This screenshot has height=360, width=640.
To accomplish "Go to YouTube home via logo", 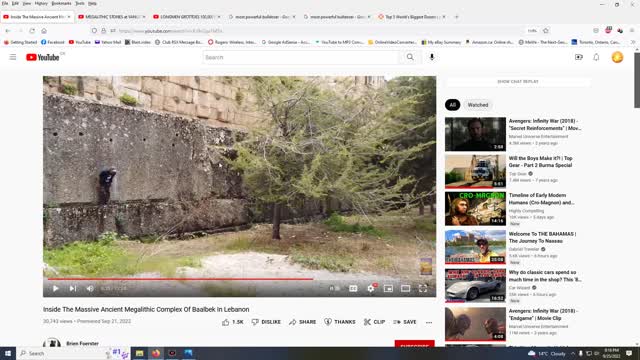I will tap(42, 58).
